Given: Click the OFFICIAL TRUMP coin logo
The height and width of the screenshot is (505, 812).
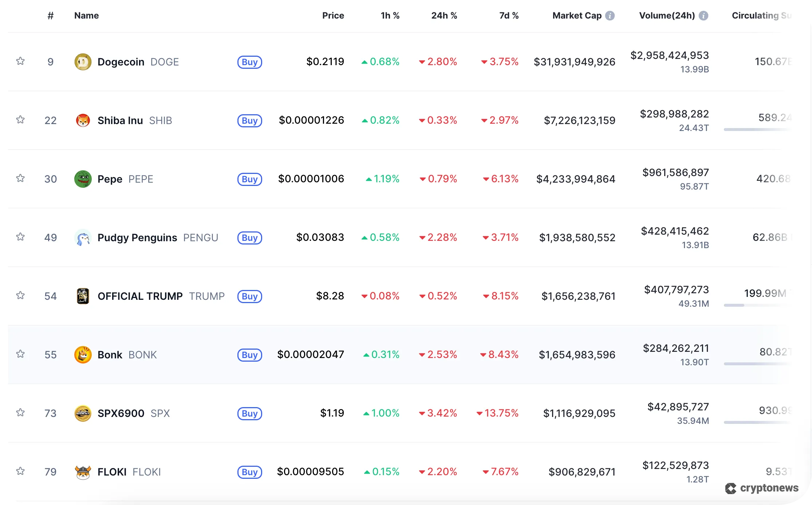Looking at the screenshot, I should 83,296.
